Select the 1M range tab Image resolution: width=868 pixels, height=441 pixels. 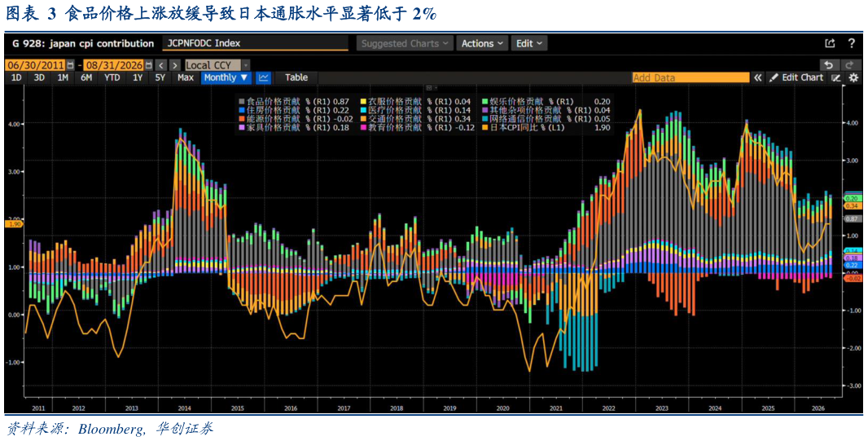point(63,77)
